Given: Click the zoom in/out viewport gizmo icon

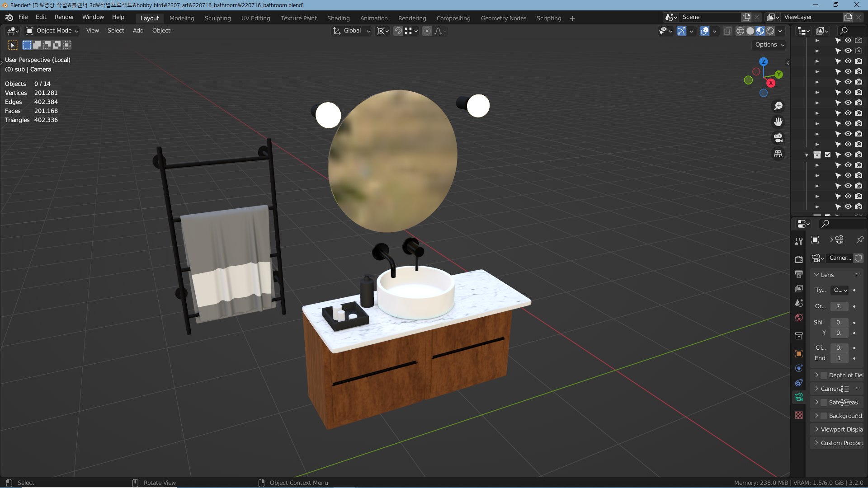Looking at the screenshot, I should [778, 106].
